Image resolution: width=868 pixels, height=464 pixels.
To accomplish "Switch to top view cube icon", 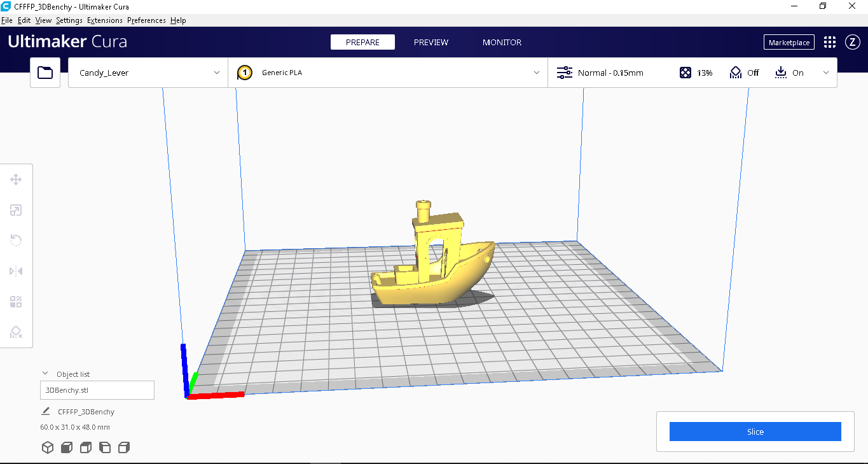I will (x=86, y=447).
